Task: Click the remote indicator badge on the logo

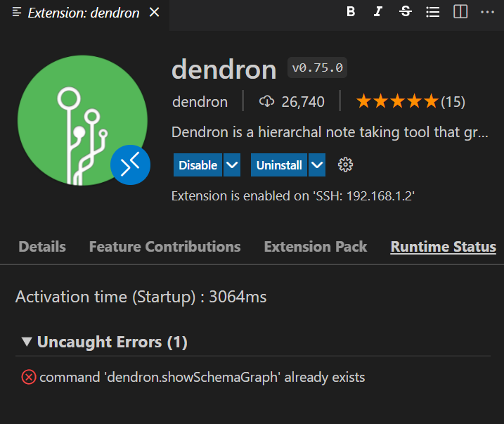Action: coord(130,165)
